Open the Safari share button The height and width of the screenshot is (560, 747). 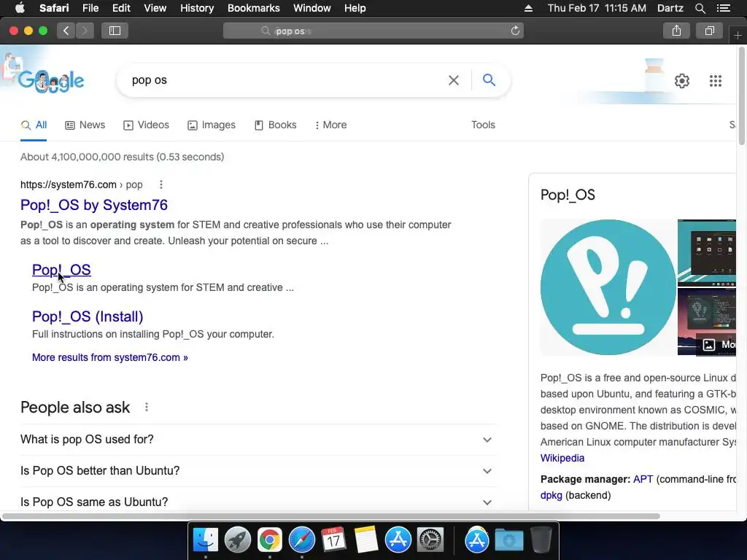point(676,31)
